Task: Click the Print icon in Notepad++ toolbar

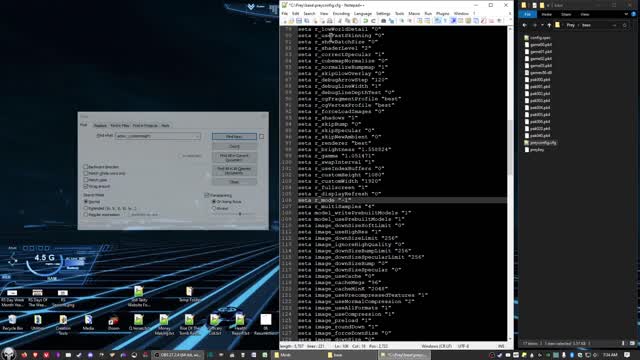Action: click(x=330, y=21)
